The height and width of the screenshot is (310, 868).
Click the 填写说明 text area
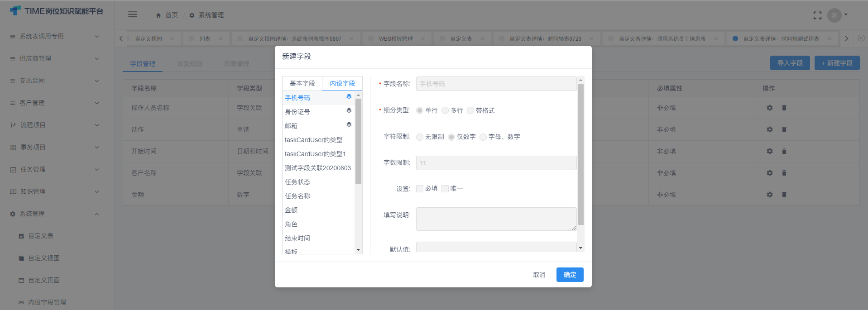pos(496,219)
